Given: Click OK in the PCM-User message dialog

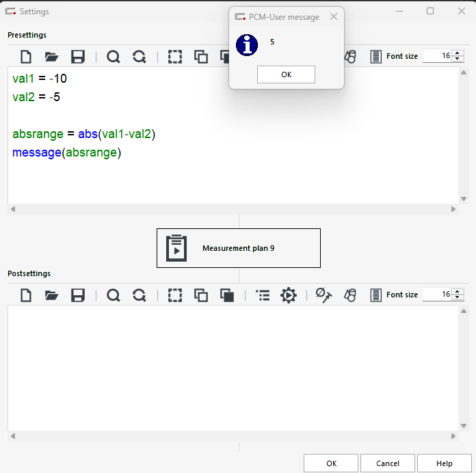Looking at the screenshot, I should [286, 75].
